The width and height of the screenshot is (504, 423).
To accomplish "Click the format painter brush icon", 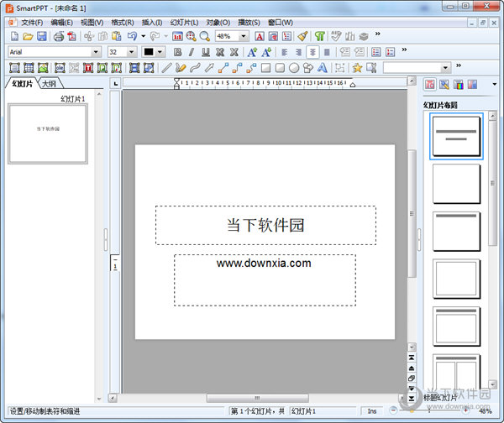I will click(302, 36).
